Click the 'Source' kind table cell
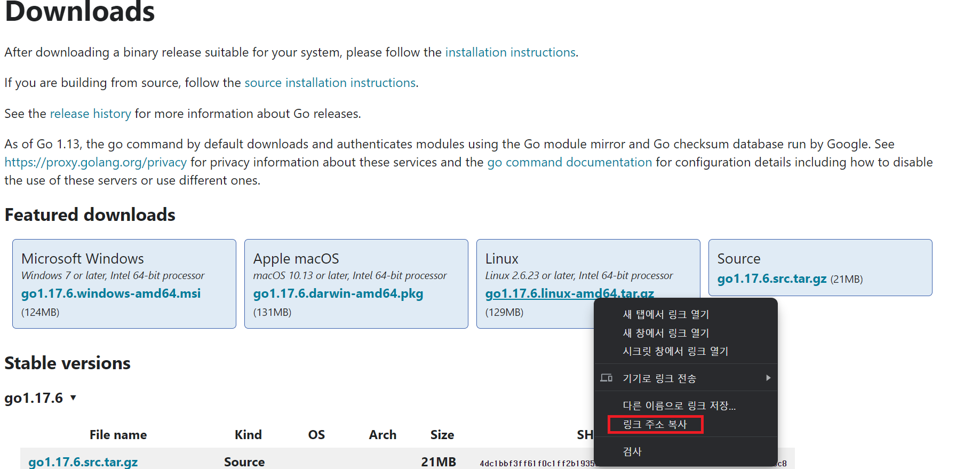980x469 pixels. pos(244,462)
